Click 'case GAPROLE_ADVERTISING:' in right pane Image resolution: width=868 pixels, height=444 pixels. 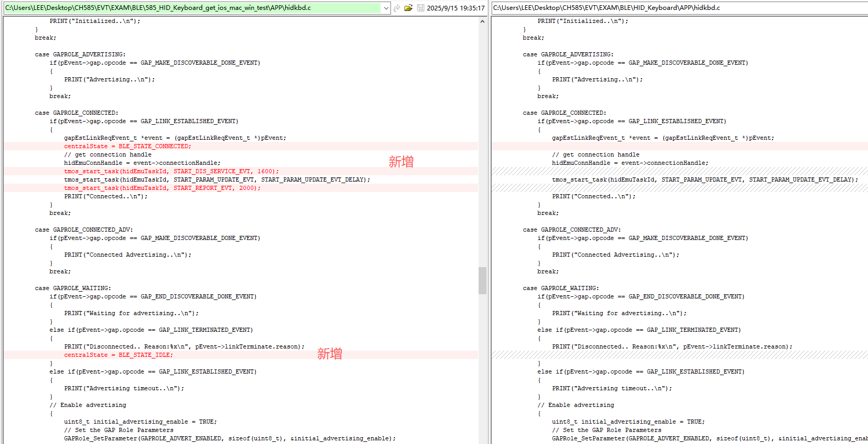click(x=568, y=54)
